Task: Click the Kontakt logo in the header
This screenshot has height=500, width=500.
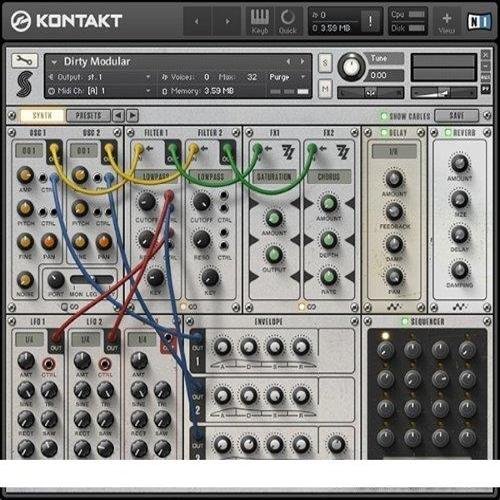Action: coord(66,21)
